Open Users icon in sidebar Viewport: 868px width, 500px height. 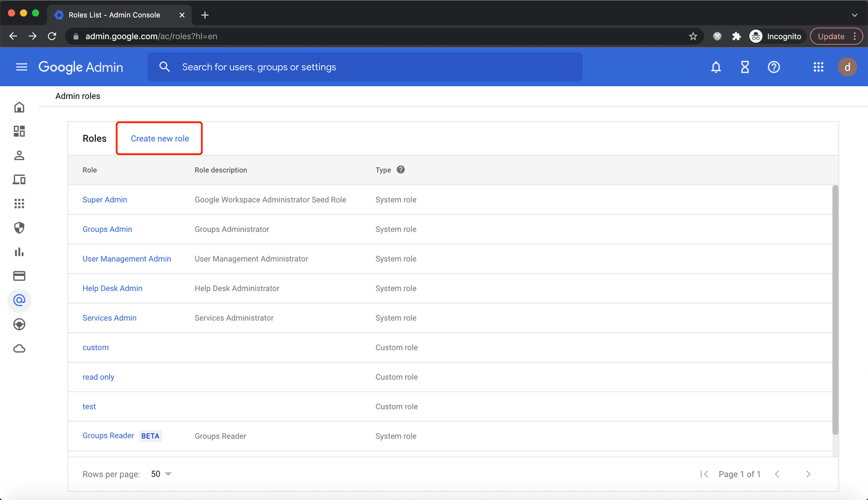[19, 155]
